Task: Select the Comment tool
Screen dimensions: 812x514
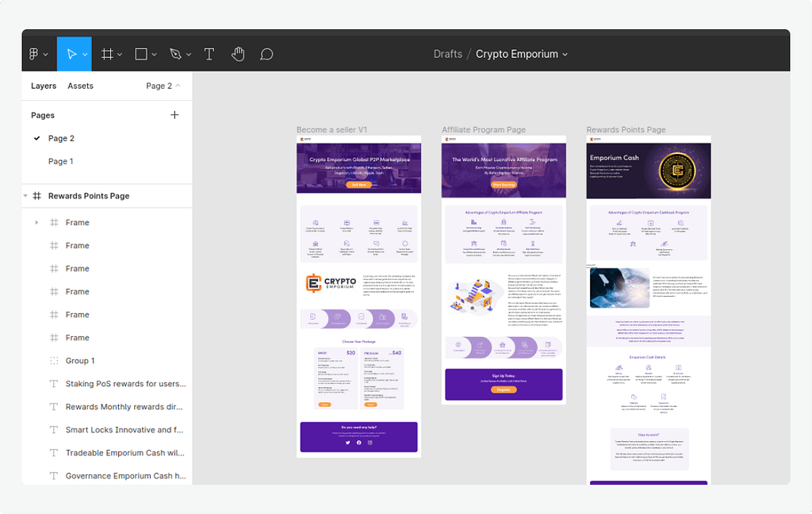Action: coord(266,54)
